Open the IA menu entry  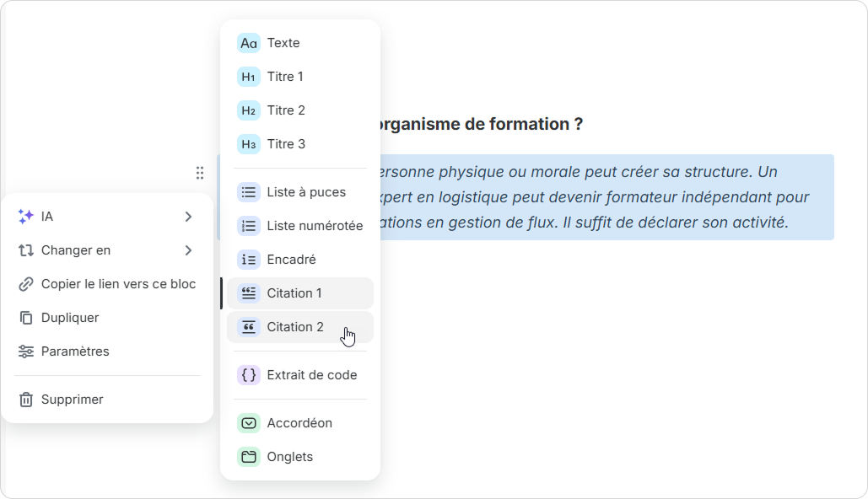coord(47,217)
